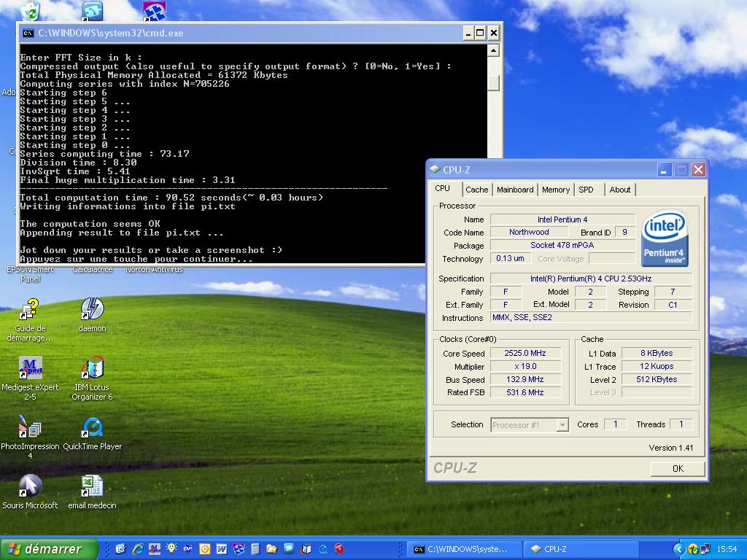Select the CPU tab in CPU-Z
Image resolution: width=747 pixels, height=560 pixels.
[443, 188]
